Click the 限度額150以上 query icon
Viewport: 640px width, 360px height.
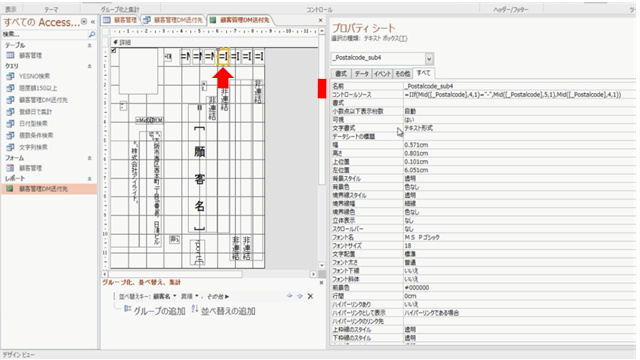(x=10, y=88)
